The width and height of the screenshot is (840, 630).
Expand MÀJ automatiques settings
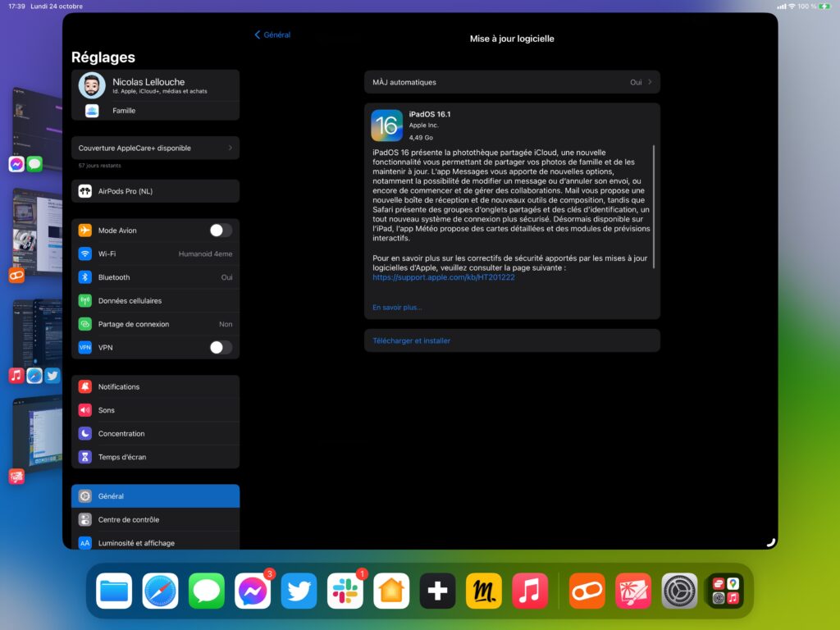point(512,82)
